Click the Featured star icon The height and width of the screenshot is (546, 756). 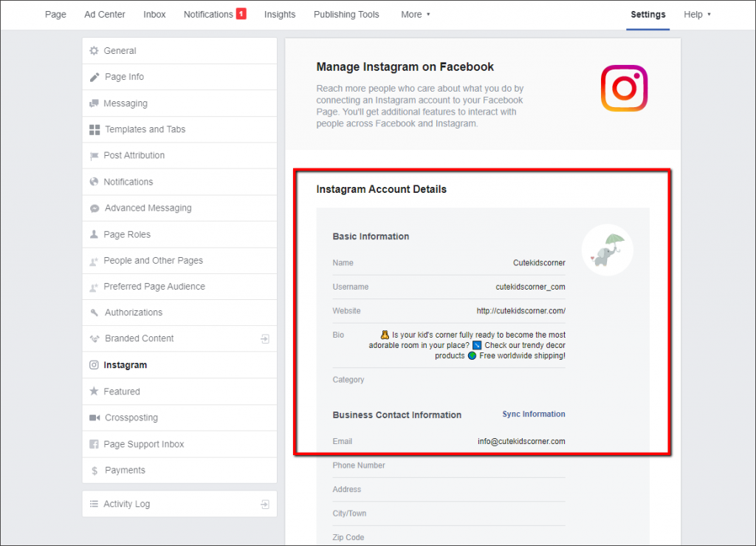(94, 391)
